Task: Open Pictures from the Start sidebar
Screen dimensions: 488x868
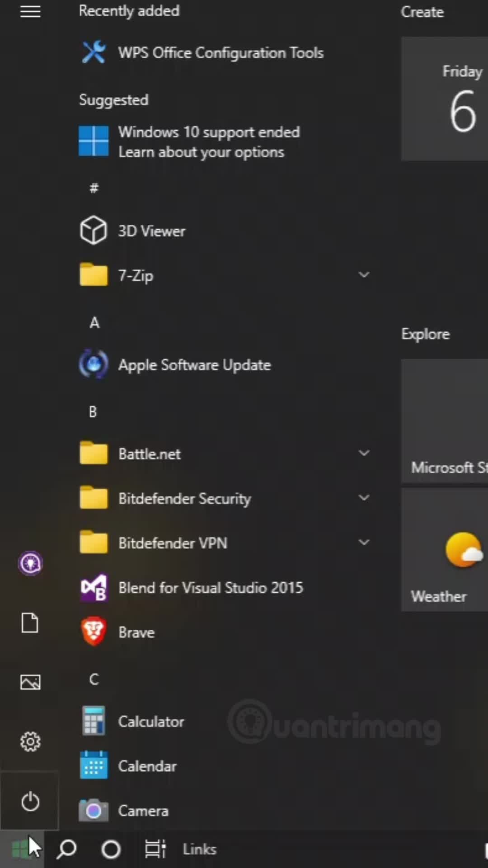Action: (30, 682)
